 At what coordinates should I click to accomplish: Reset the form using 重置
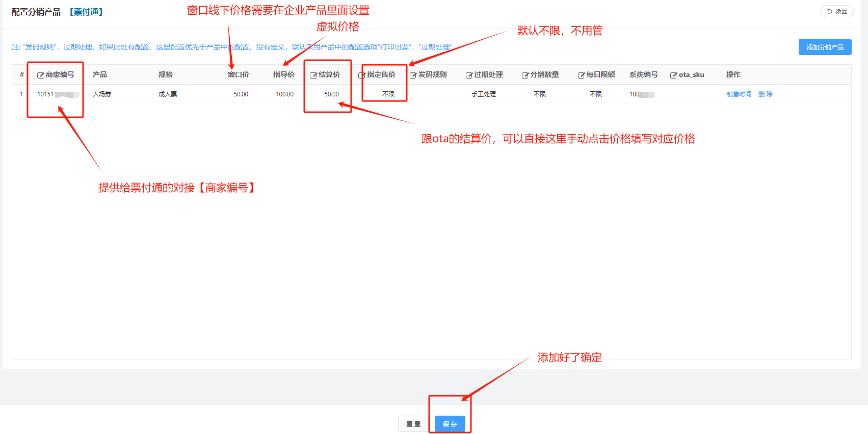click(x=413, y=424)
